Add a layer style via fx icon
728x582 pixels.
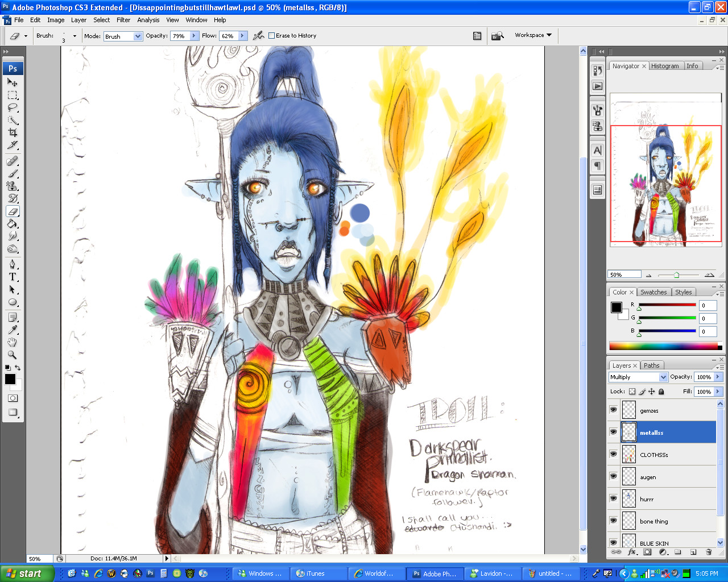(x=631, y=552)
